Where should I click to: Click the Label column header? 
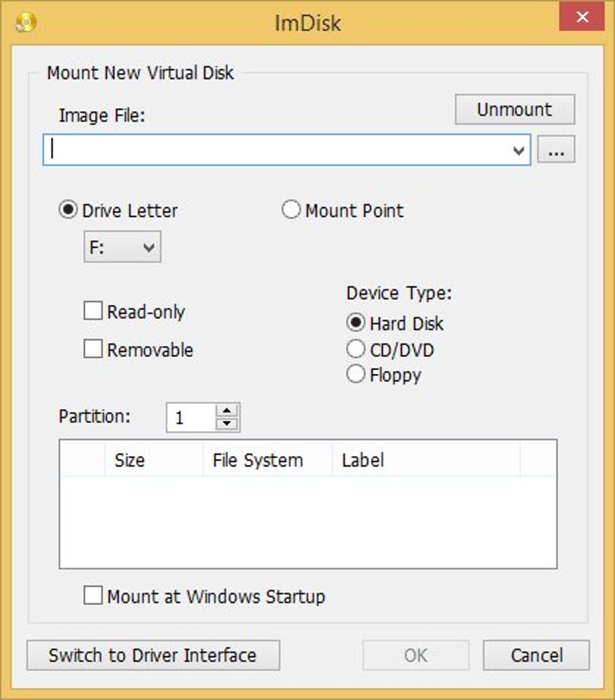coord(362,460)
